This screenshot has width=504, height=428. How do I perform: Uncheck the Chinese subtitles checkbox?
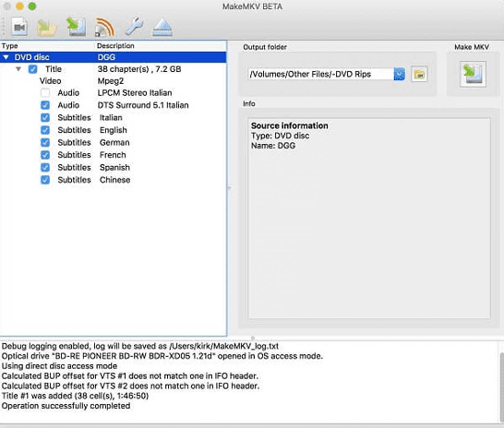[45, 180]
